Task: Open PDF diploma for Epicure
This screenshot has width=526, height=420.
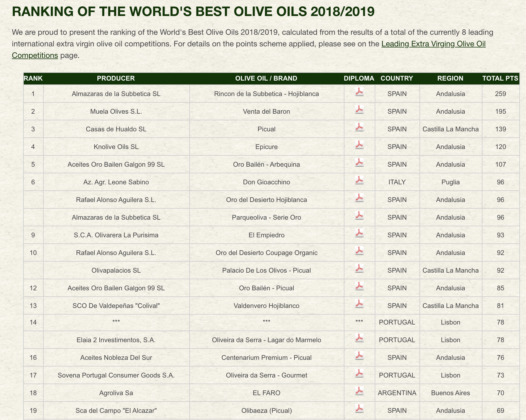Action: click(359, 145)
